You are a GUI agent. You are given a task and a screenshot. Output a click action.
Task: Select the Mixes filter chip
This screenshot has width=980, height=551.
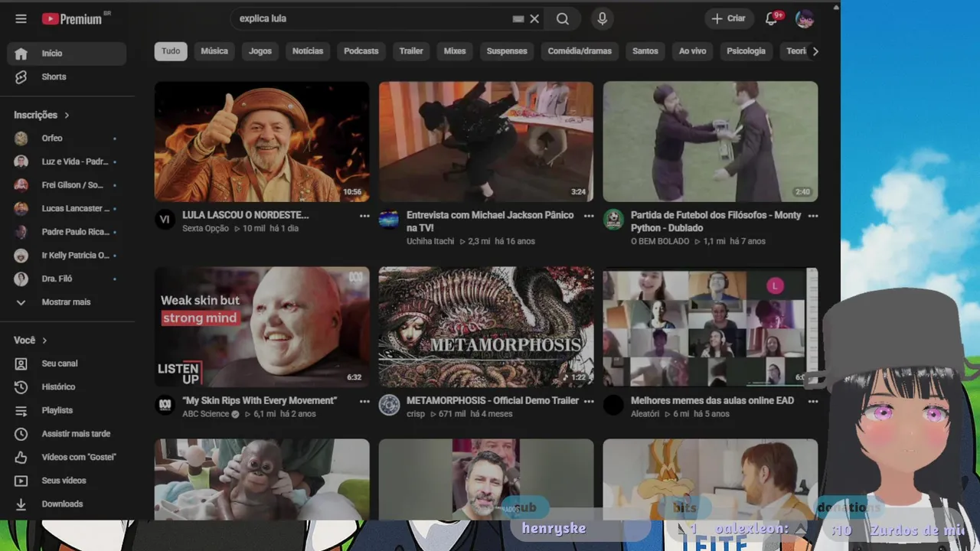tap(455, 51)
